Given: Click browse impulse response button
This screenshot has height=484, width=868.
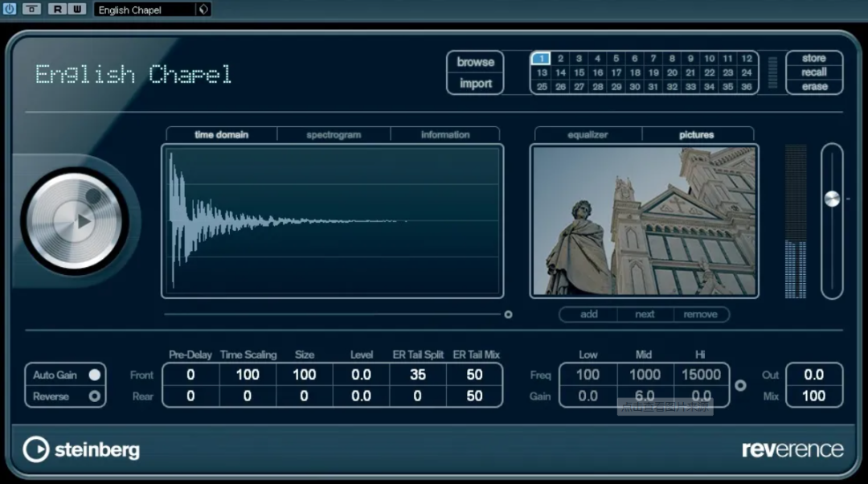Looking at the screenshot, I should (476, 62).
